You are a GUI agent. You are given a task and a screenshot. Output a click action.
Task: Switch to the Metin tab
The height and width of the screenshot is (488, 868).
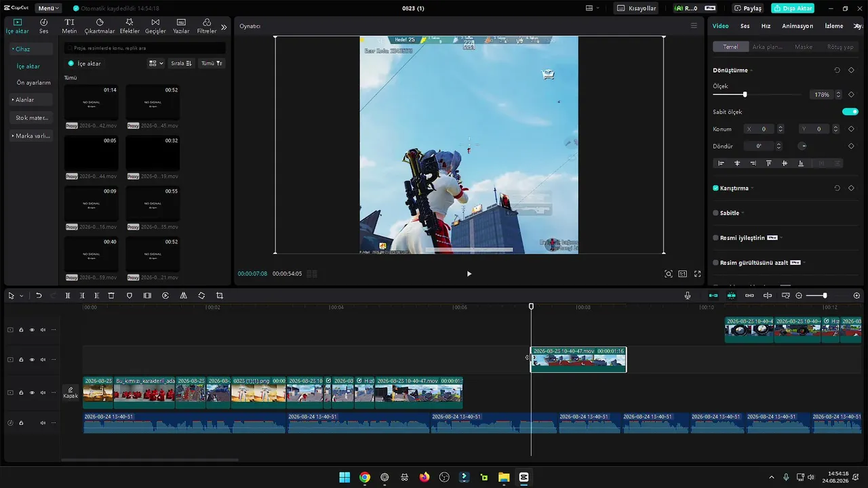pos(69,26)
